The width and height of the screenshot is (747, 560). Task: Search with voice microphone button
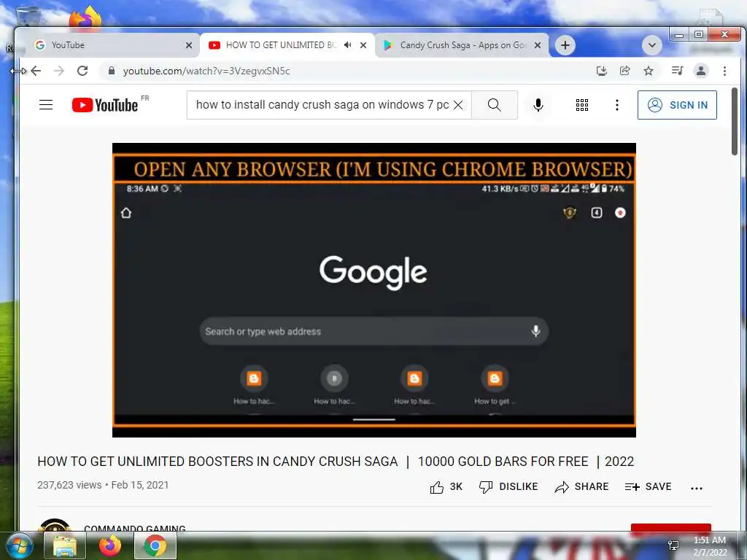[538, 105]
